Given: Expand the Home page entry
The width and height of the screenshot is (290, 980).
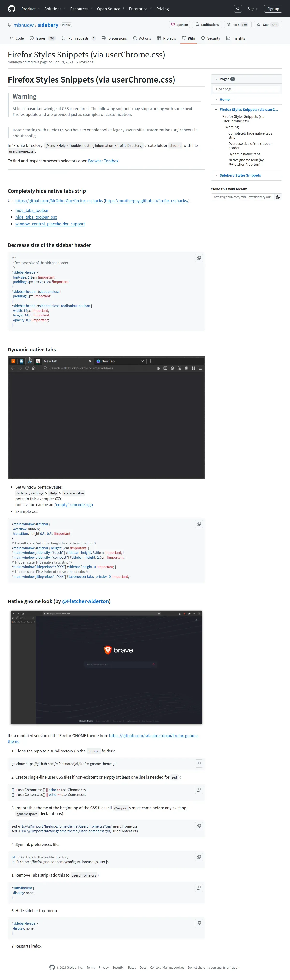Looking at the screenshot, I should tap(216, 100).
